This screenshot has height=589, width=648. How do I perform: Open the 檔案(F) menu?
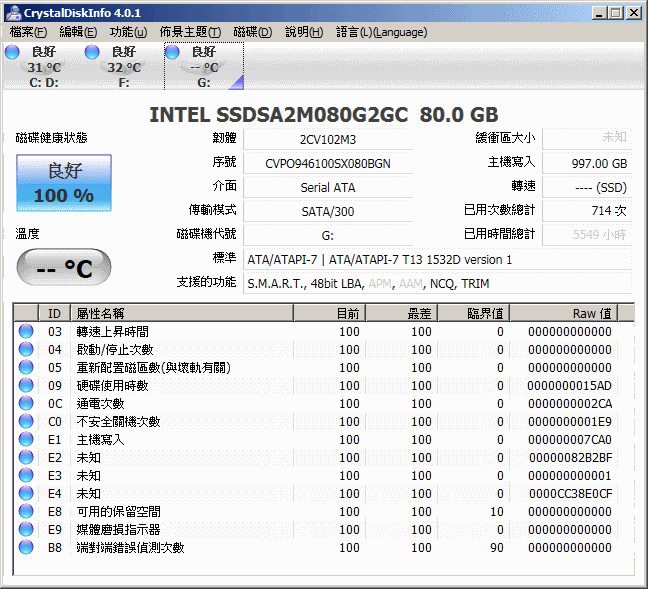[x=28, y=32]
